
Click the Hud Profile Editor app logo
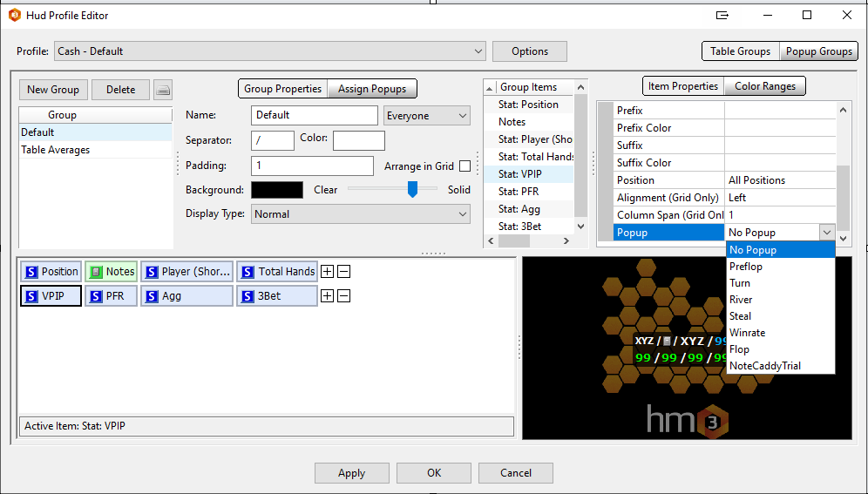point(15,16)
